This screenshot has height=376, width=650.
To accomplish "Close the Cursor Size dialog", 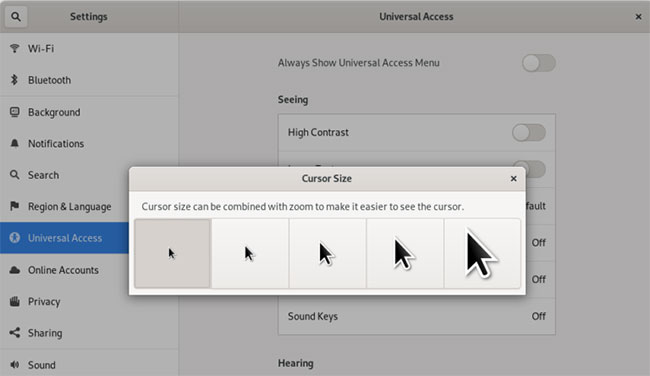I will tap(513, 179).
